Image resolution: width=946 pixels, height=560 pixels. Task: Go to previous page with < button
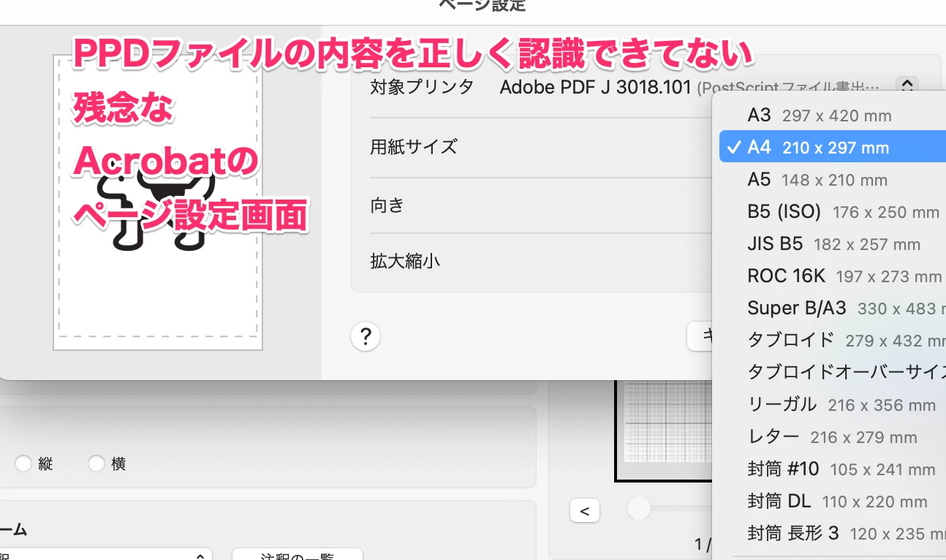pyautogui.click(x=584, y=511)
